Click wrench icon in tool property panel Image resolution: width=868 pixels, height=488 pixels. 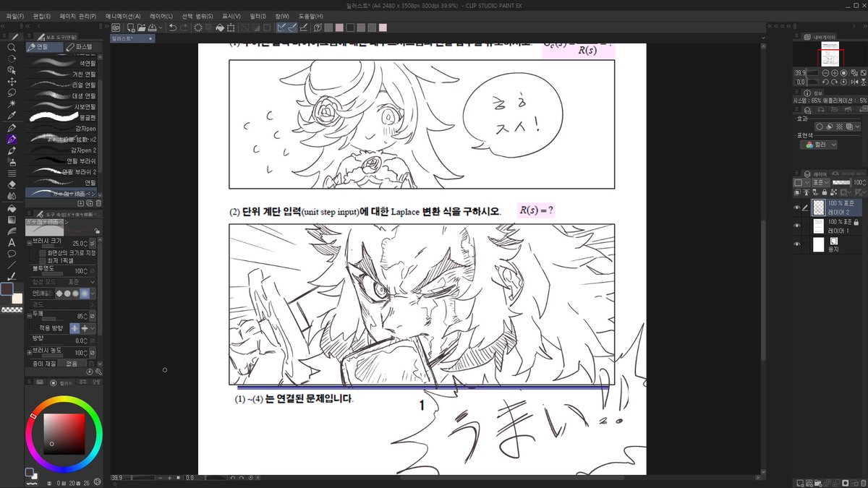point(99,372)
